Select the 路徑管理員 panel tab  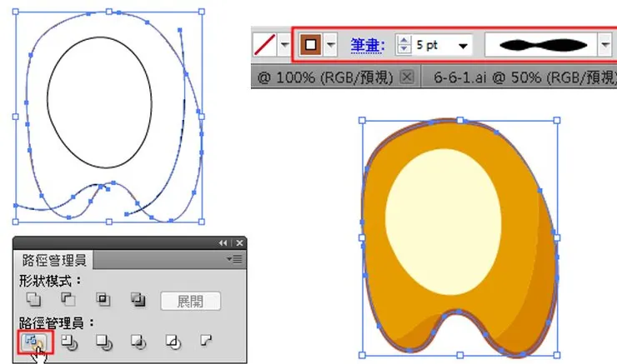click(x=53, y=260)
